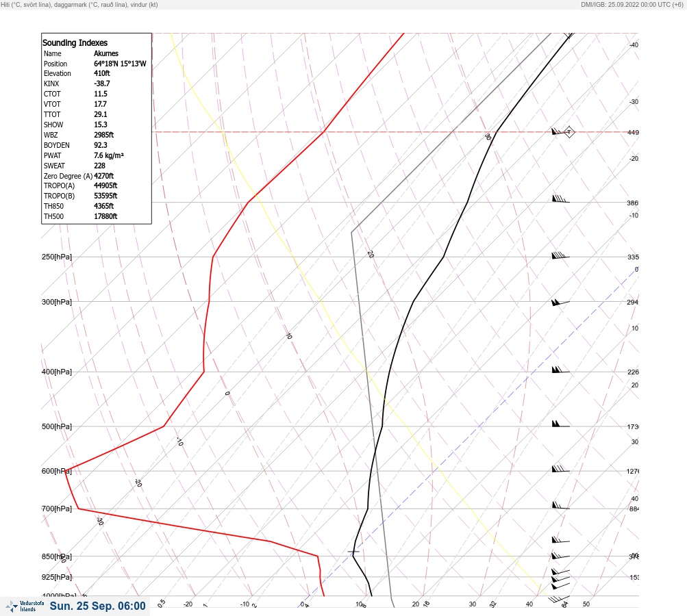Click the wind barb at the 850 hPa level
Viewport: 687px width, 616px height.
coord(560,556)
